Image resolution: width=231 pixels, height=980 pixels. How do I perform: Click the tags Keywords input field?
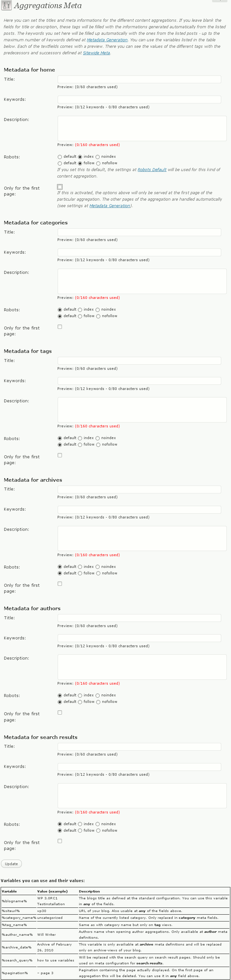tap(139, 381)
